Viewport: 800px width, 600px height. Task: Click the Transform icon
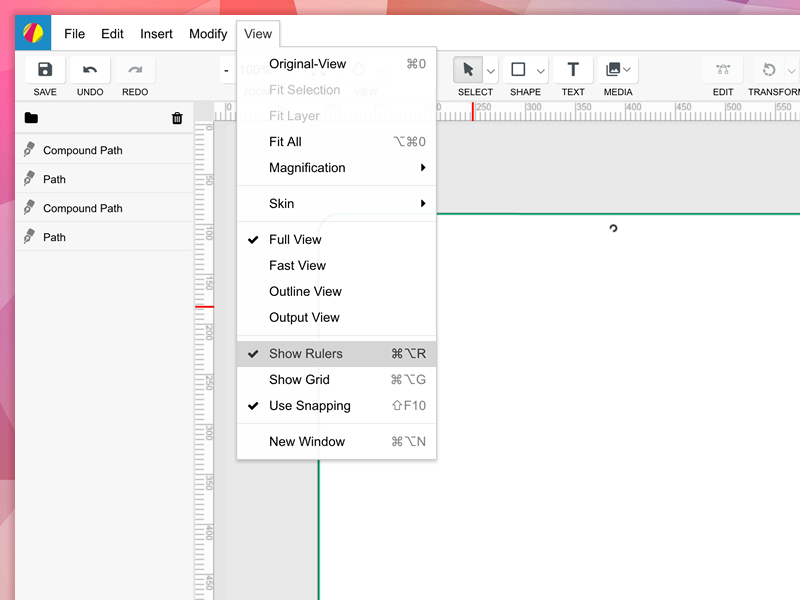768,70
